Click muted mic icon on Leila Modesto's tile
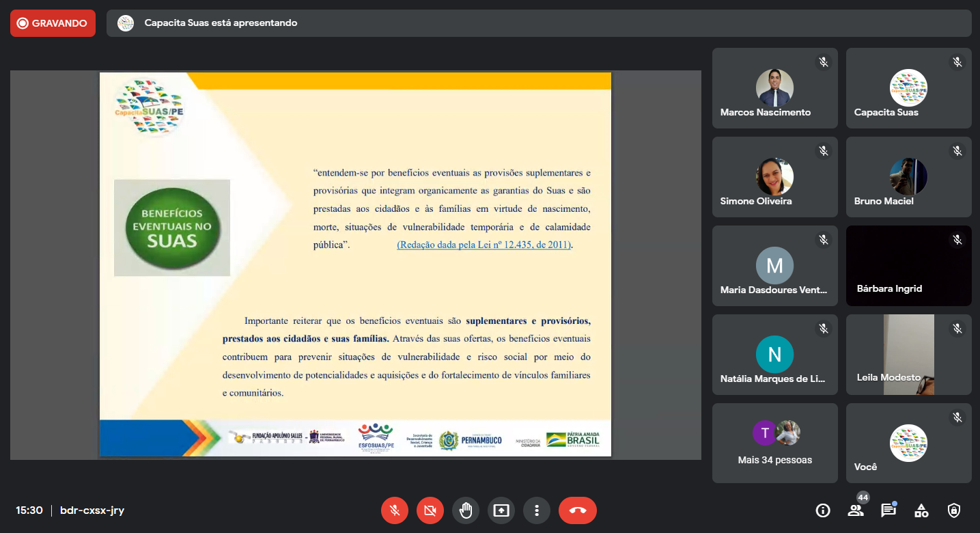 click(x=957, y=329)
